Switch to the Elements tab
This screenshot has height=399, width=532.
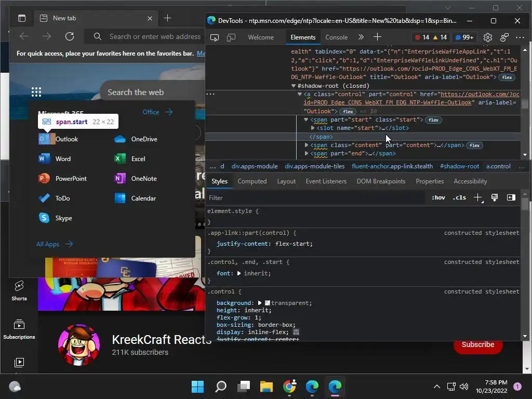pos(303,37)
